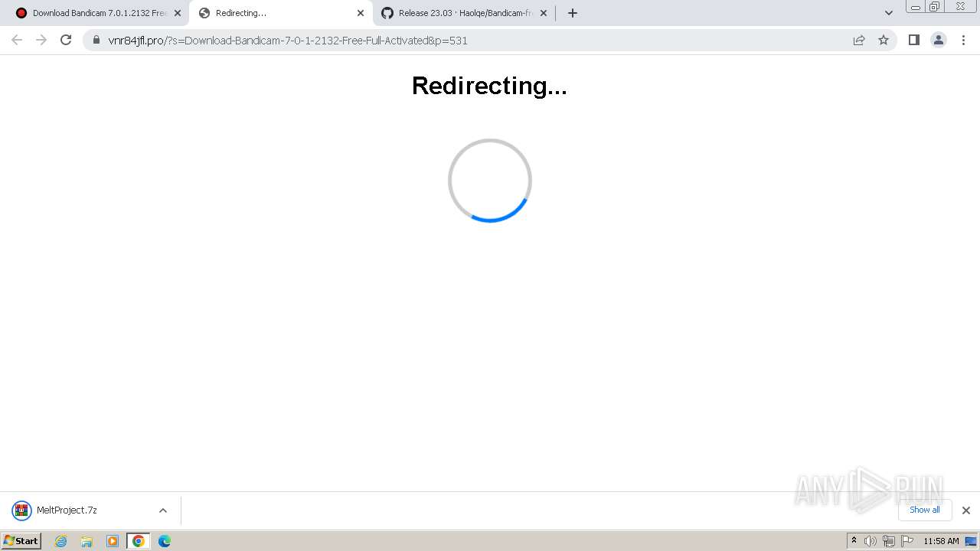This screenshot has width=980, height=551.
Task: Close the downloads bar
Action: coord(966,510)
